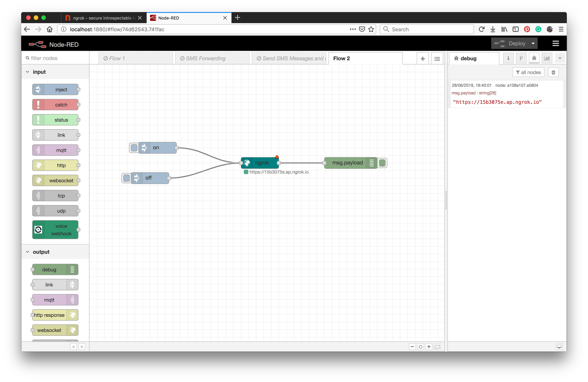Viewport: 588px width, 382px height.
Task: Toggle the canvas navigator map
Action: coord(437,347)
